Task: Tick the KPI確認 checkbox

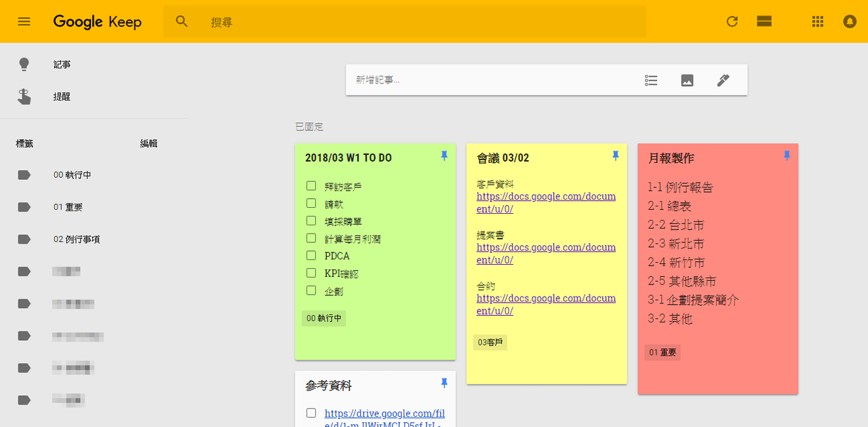Action: pyautogui.click(x=311, y=273)
